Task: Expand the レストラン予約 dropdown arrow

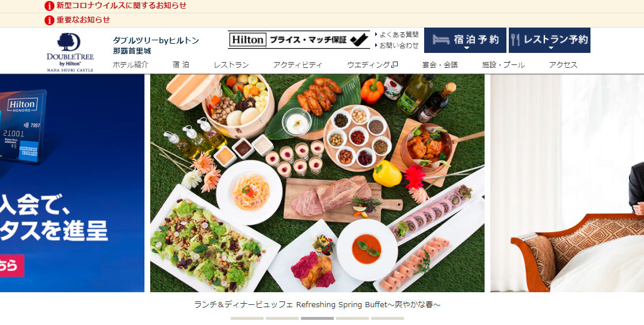Action: click(x=551, y=48)
